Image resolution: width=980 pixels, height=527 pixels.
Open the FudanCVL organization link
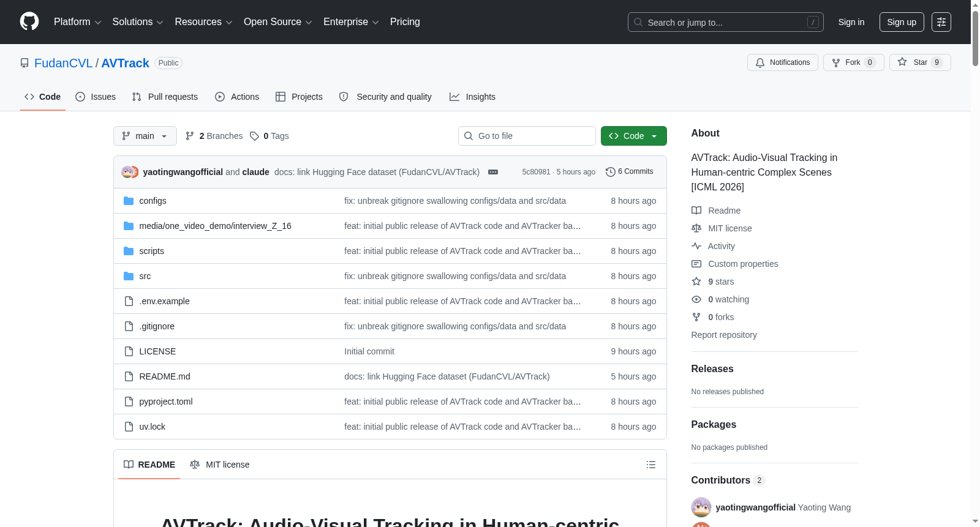[64, 63]
